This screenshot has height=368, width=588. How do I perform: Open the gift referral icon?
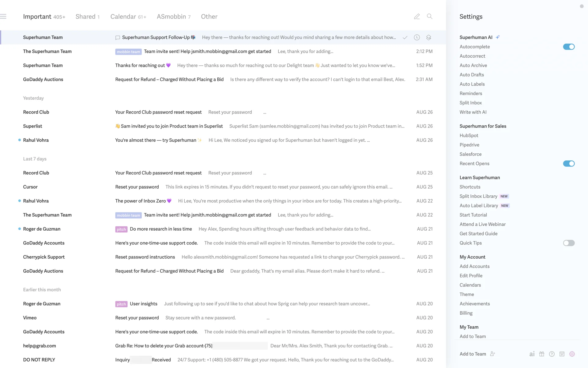(542, 354)
